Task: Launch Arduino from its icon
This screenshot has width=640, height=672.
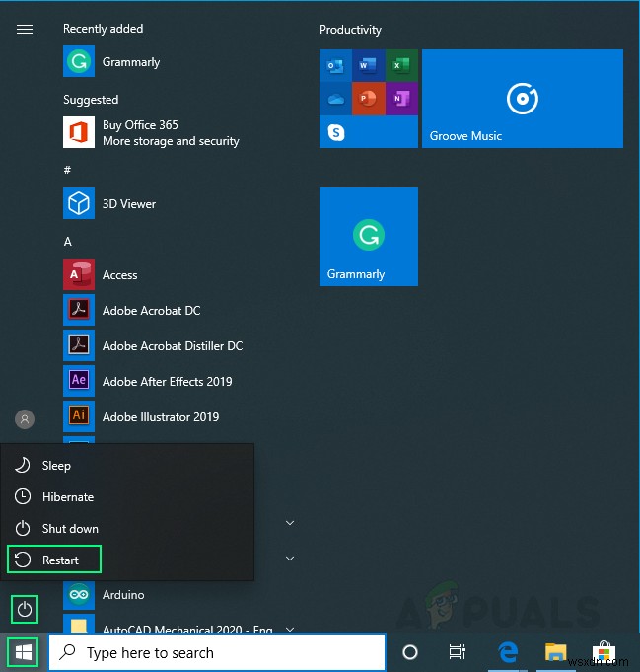Action: click(79, 595)
